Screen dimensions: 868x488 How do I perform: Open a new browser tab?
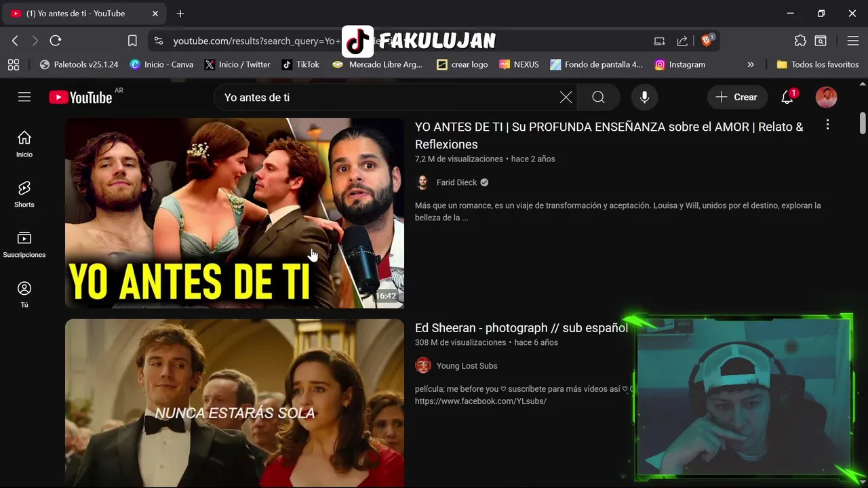click(180, 14)
